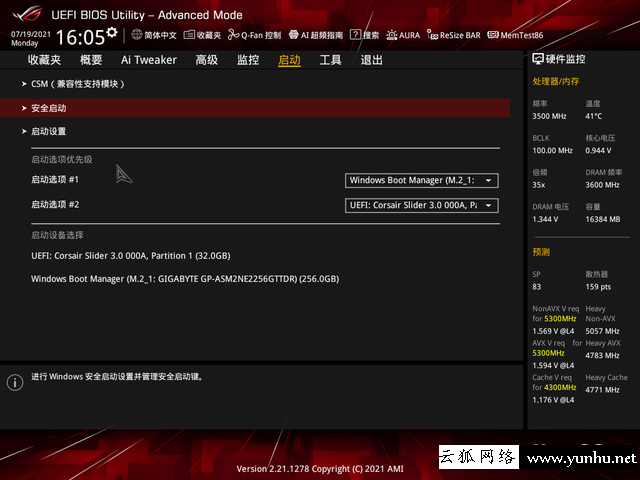Open the 工具 tab

[x=331, y=60]
